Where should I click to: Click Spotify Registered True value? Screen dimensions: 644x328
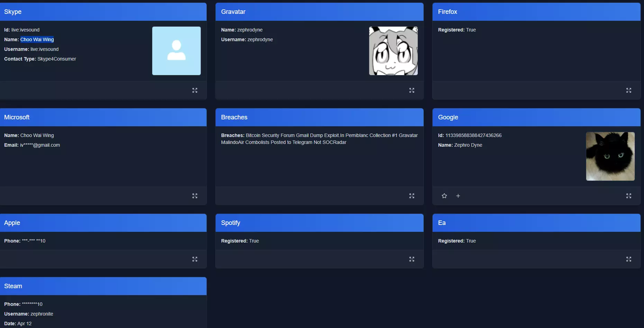point(254,241)
